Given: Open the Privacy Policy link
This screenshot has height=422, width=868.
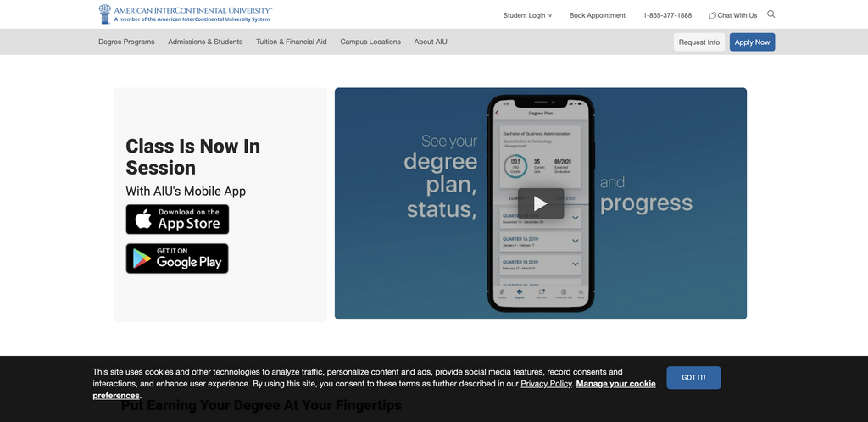Looking at the screenshot, I should tap(546, 383).
